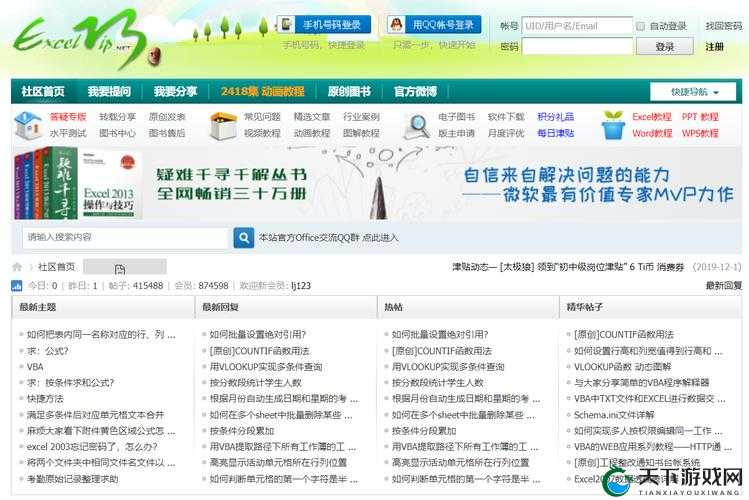Click the 帐号 username input field
This screenshot has width=749, height=500.
tap(577, 26)
